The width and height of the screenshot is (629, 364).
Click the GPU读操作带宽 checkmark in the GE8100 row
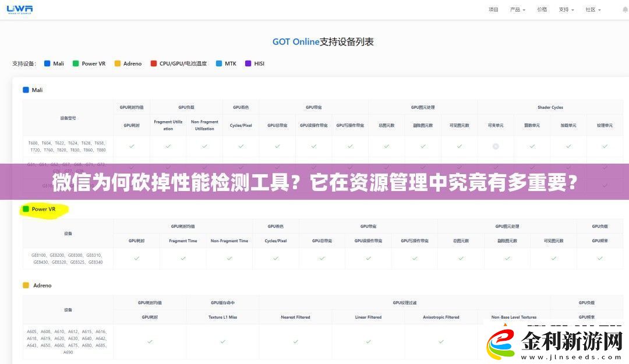[x=368, y=259]
